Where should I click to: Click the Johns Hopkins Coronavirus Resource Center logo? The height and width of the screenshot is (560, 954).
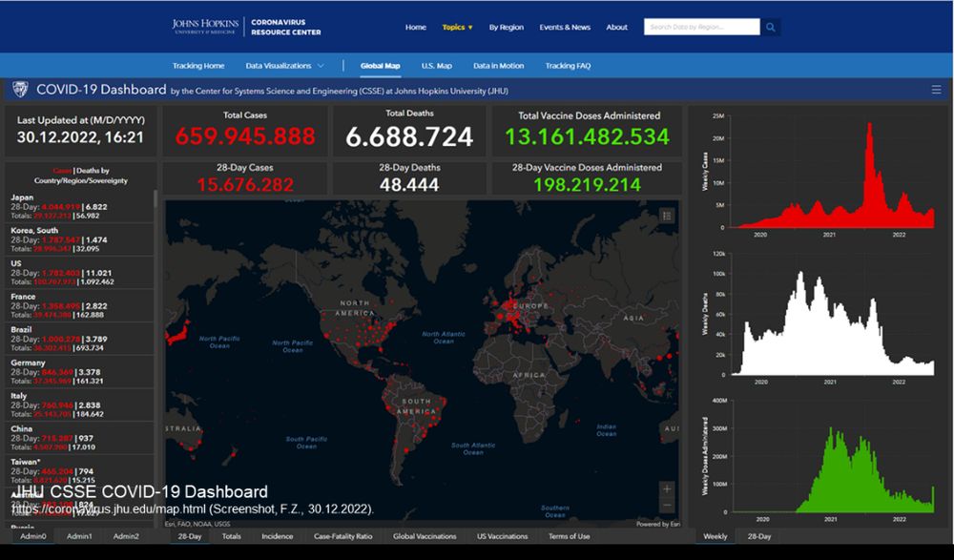pyautogui.click(x=246, y=27)
